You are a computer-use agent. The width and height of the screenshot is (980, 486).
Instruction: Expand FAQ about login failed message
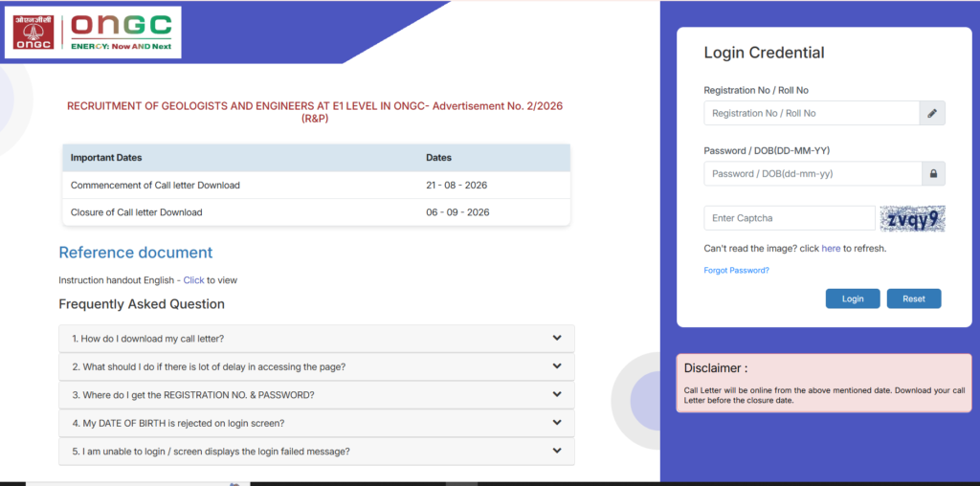(x=316, y=451)
